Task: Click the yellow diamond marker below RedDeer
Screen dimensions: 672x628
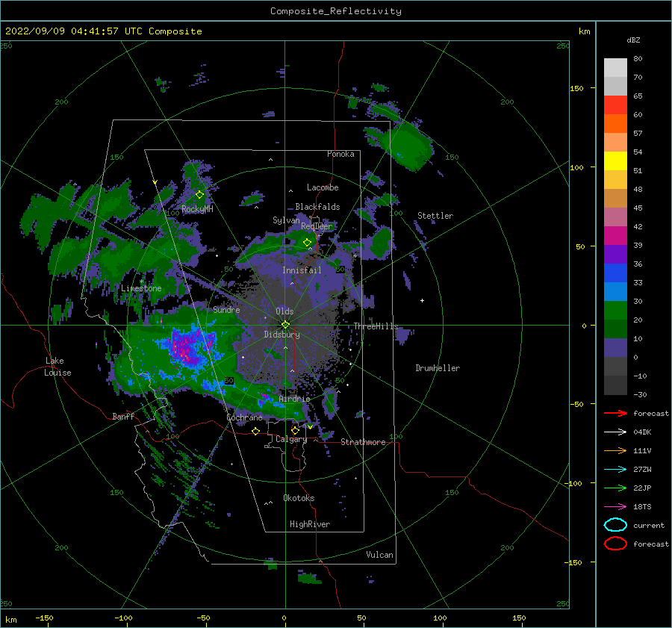Action: (308, 243)
